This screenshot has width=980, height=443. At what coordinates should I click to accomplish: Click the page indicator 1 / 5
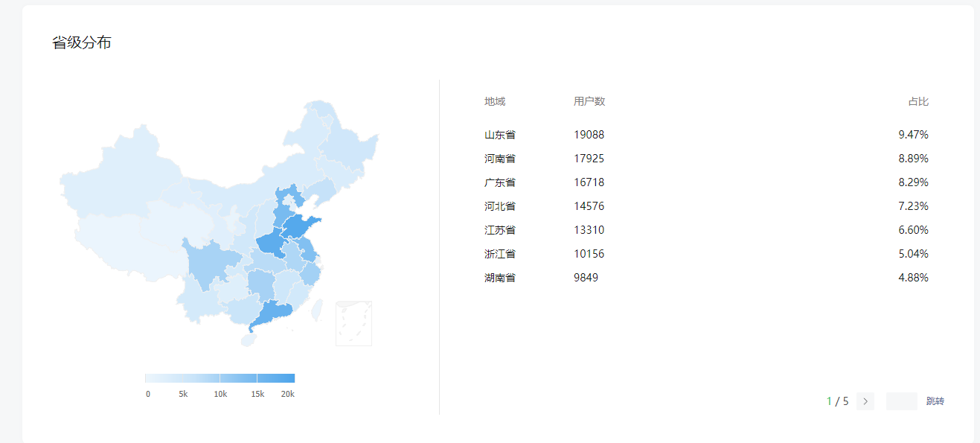[x=837, y=401]
